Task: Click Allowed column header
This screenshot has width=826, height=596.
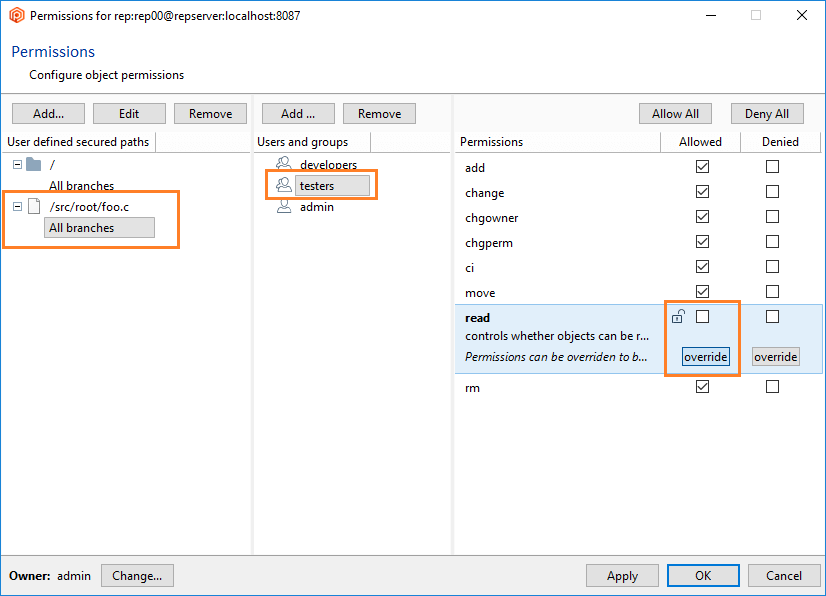Action: coord(701,142)
